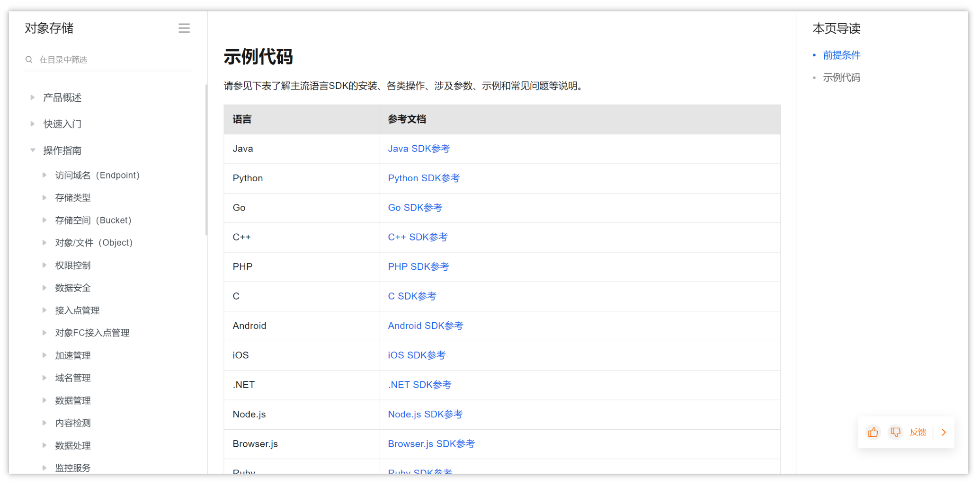Open 数据处理 in sidebar
The width and height of the screenshot is (980, 486).
click(73, 445)
